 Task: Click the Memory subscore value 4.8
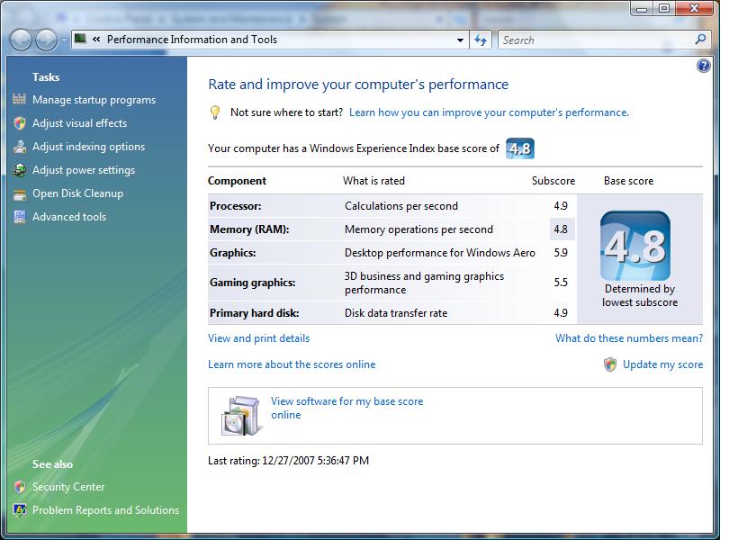click(561, 229)
